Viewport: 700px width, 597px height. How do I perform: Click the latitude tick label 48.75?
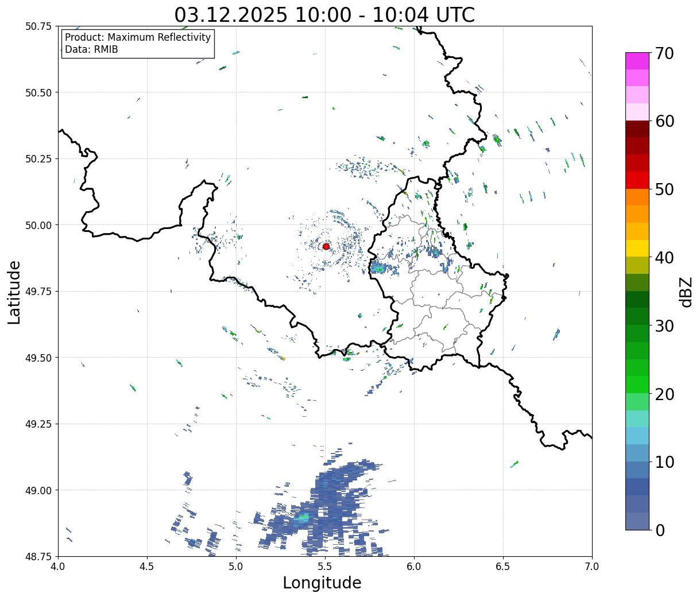pyautogui.click(x=38, y=556)
